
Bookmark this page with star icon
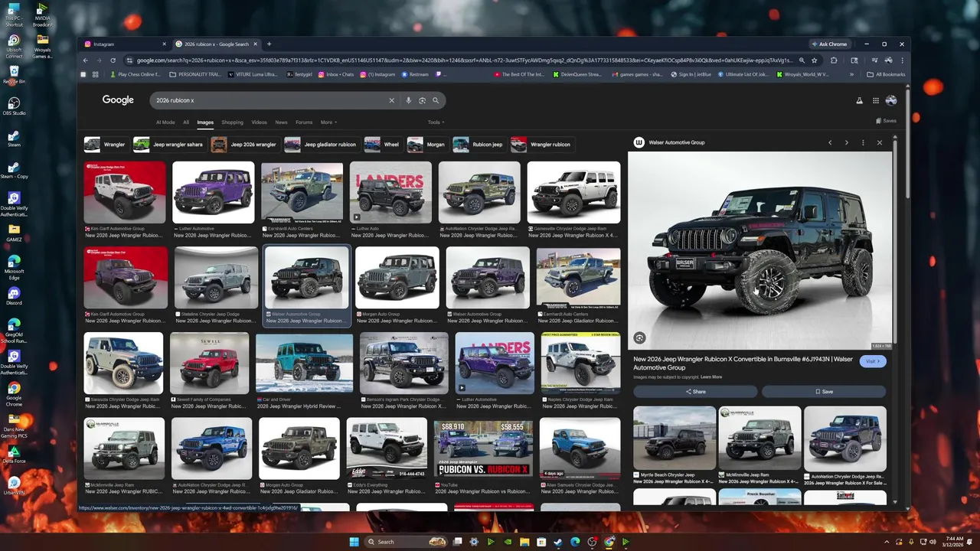coord(814,60)
